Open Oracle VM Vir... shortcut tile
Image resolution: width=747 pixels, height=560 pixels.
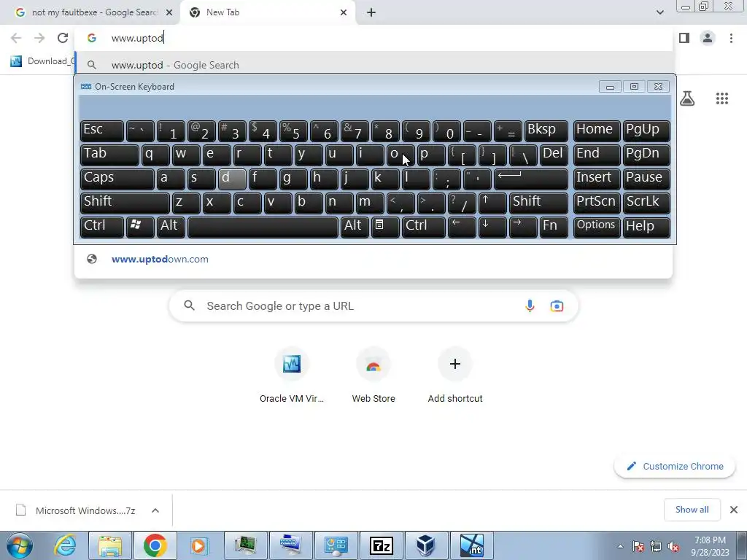pos(292,376)
